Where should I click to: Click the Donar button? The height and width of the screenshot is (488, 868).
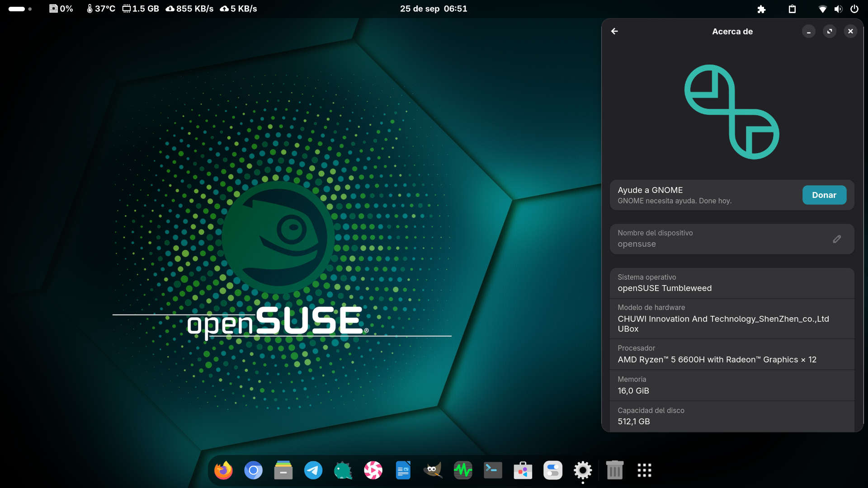pyautogui.click(x=824, y=195)
